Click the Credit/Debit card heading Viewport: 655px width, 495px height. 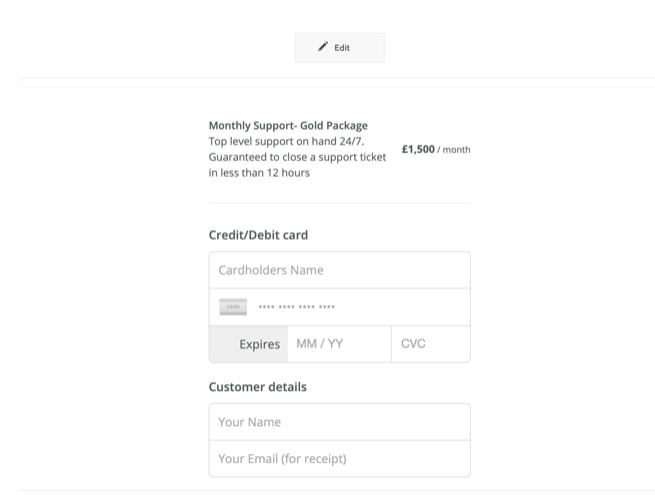coord(258,235)
